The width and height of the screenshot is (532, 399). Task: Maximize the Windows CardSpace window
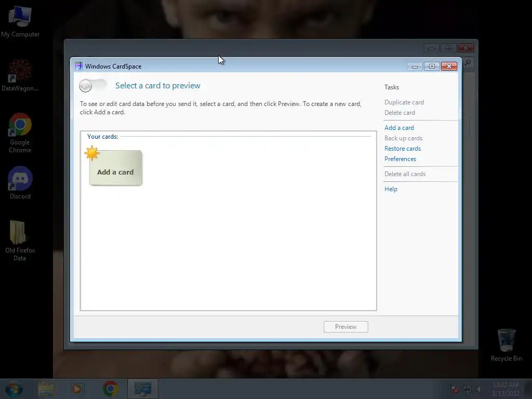(x=432, y=66)
